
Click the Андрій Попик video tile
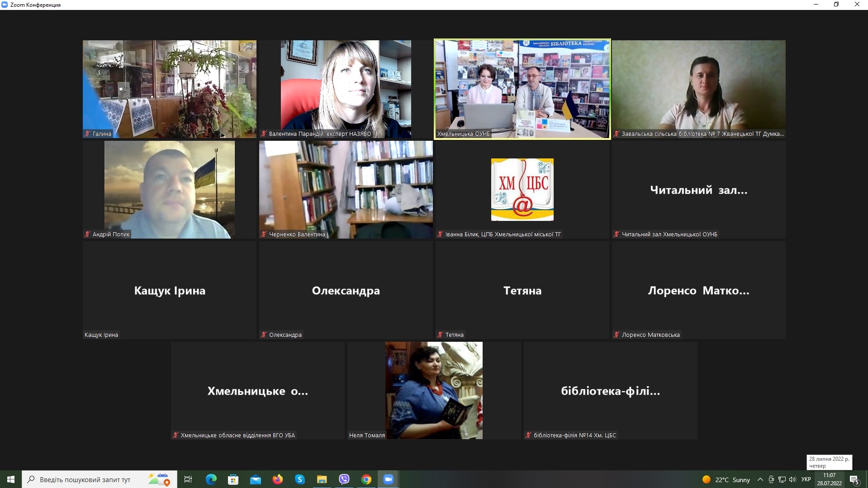pyautogui.click(x=169, y=189)
